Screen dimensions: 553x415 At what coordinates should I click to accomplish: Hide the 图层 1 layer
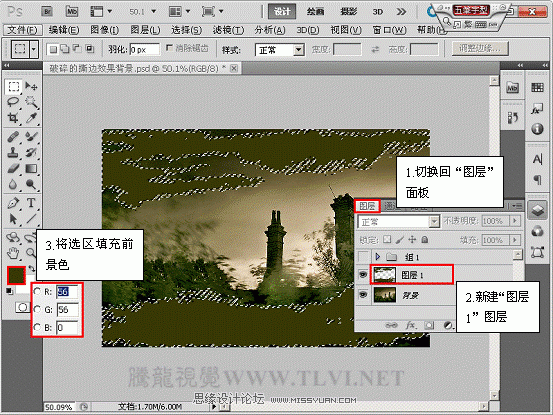(x=363, y=275)
